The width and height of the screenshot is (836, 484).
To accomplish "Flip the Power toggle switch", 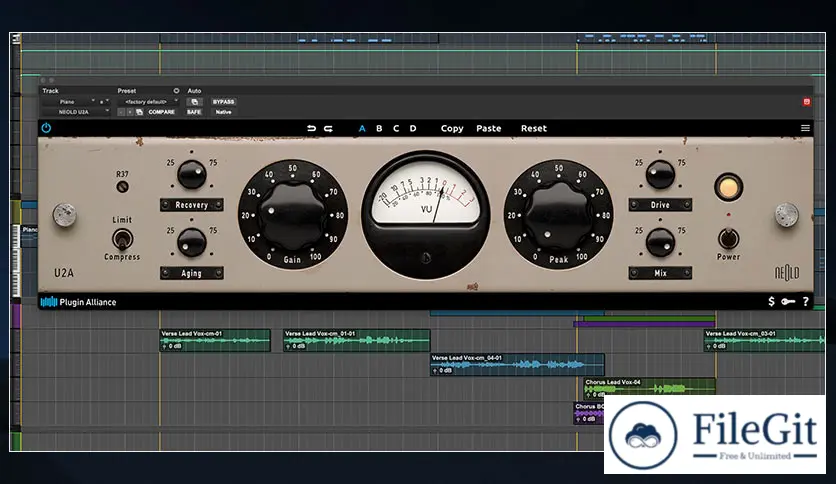I will 728,238.
